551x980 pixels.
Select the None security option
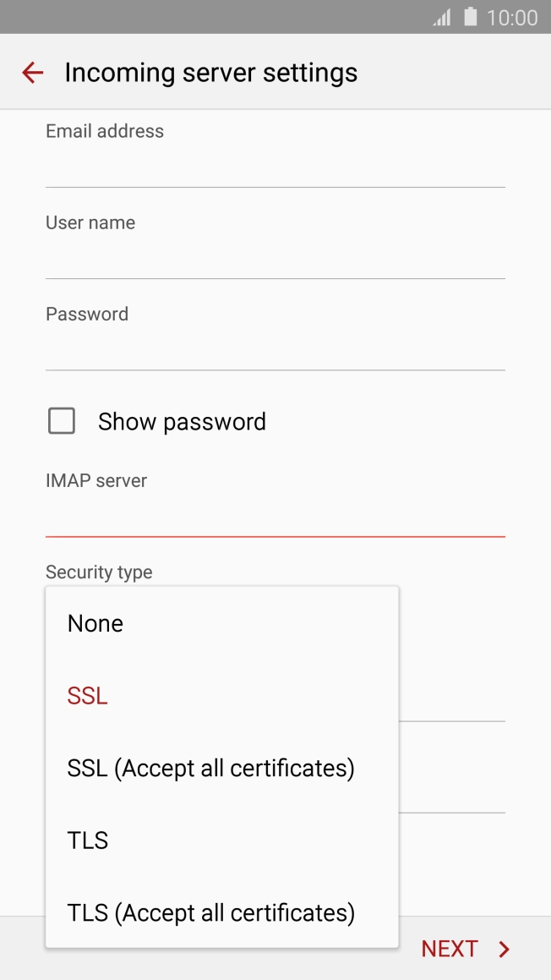pyautogui.click(x=95, y=623)
